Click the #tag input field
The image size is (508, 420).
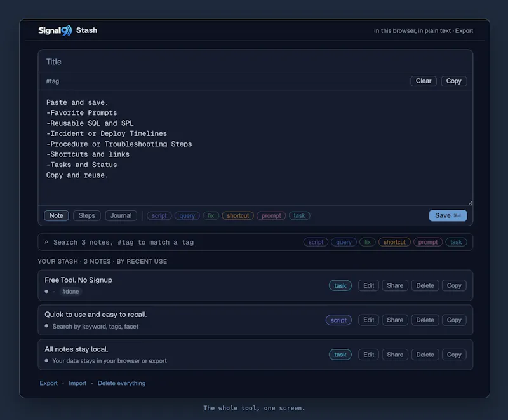[224, 81]
